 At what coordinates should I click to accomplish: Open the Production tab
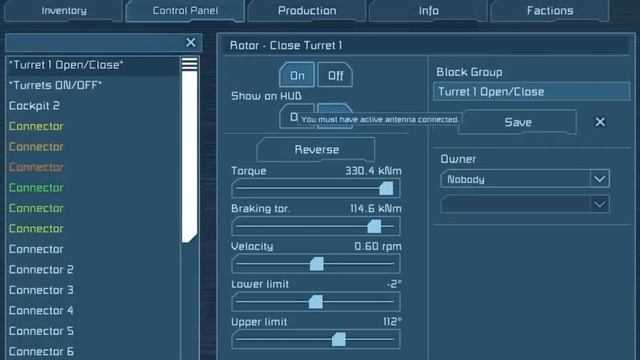coord(307,11)
